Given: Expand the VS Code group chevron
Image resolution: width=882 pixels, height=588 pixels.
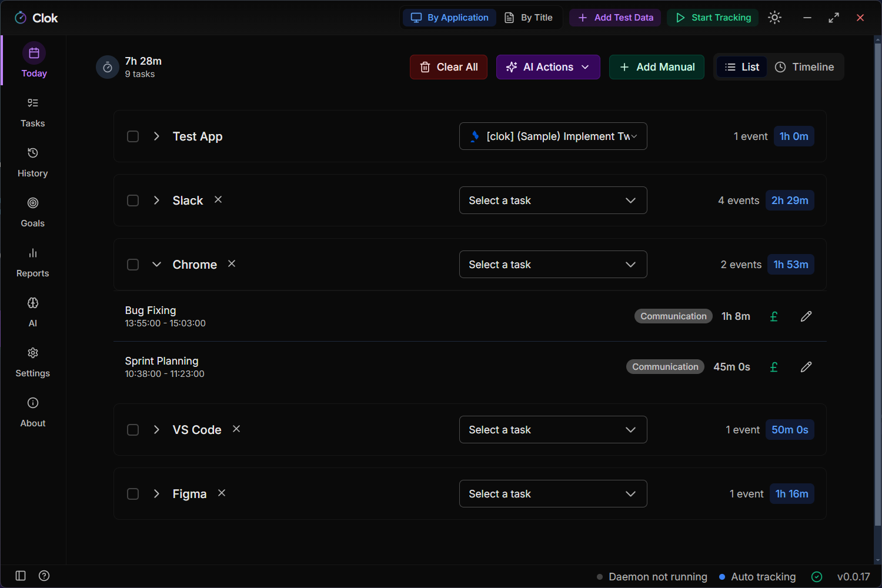Looking at the screenshot, I should 156,429.
